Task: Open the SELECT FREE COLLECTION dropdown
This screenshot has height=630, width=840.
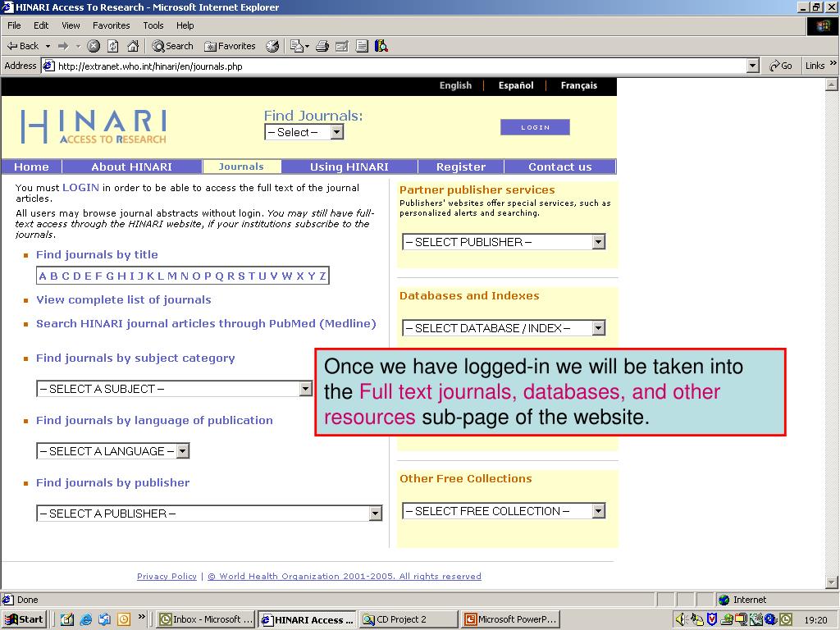Action: (504, 511)
